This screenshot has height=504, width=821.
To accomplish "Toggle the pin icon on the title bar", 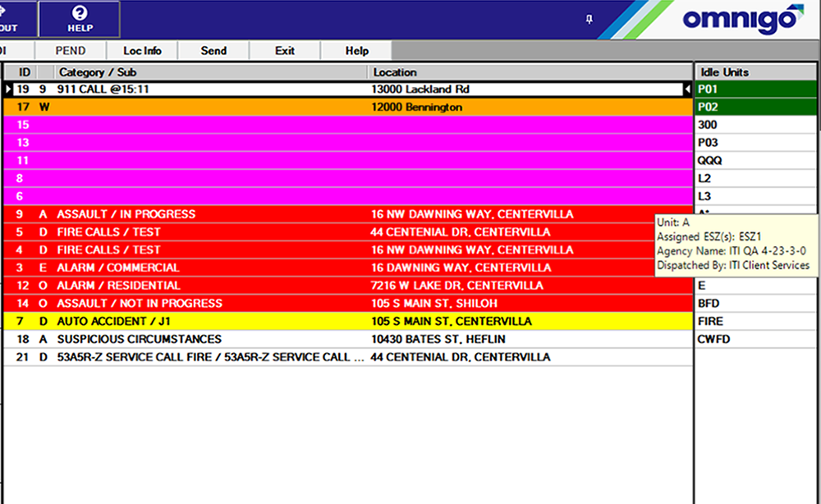I will [x=588, y=18].
